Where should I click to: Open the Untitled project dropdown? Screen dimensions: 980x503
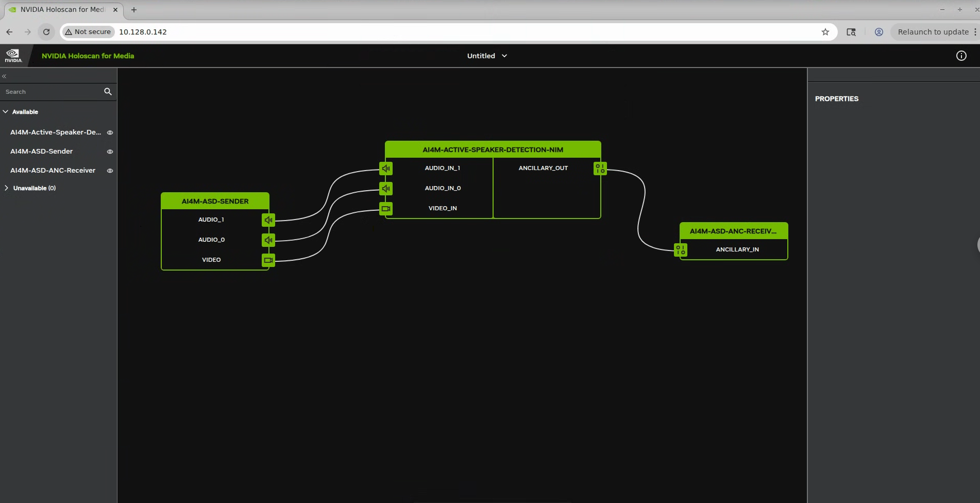click(487, 56)
